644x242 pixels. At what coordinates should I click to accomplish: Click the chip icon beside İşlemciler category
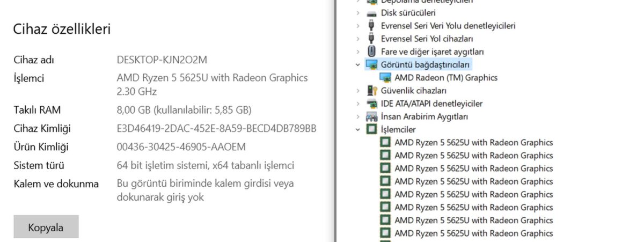coord(371,129)
